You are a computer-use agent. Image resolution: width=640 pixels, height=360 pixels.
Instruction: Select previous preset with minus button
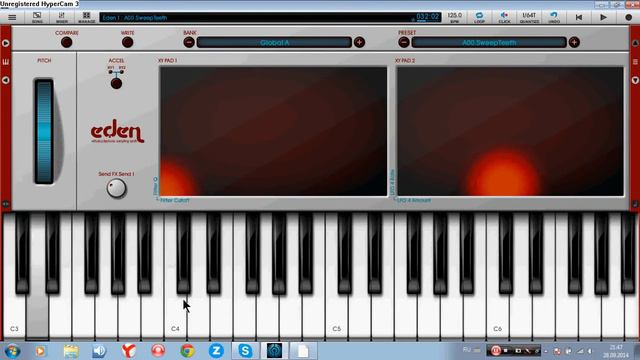(x=404, y=42)
